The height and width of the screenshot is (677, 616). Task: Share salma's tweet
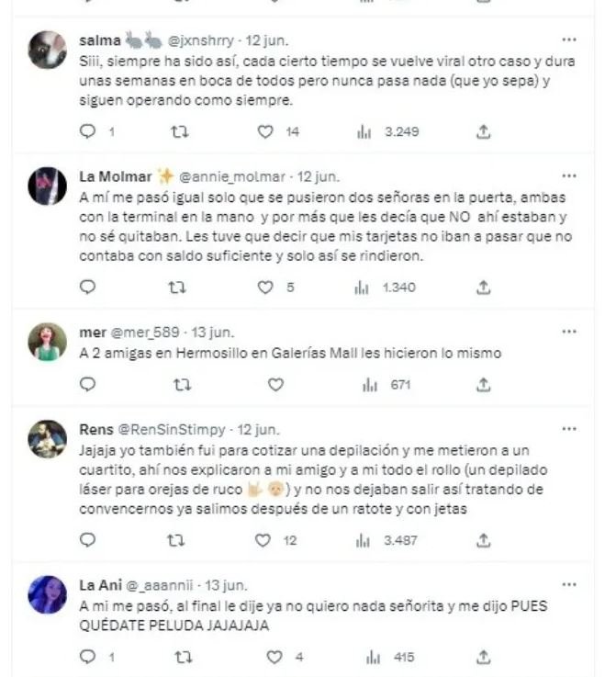tap(483, 132)
